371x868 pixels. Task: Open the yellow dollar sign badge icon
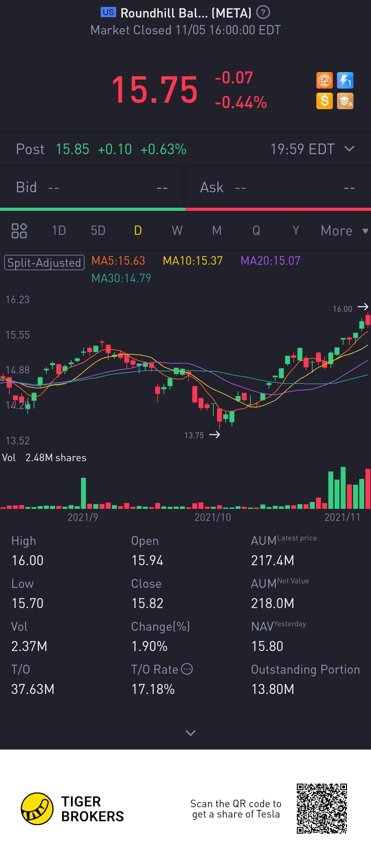pyautogui.click(x=325, y=101)
